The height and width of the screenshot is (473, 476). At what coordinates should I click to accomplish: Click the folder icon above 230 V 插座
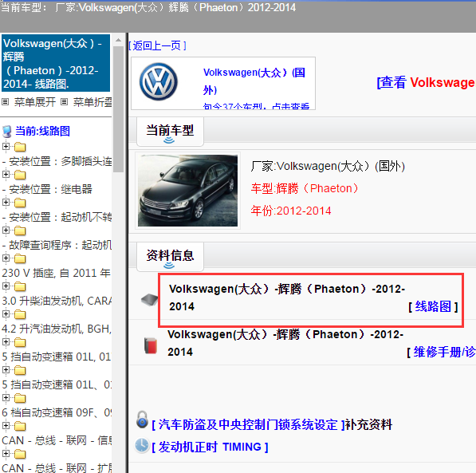pyautogui.click(x=20, y=258)
